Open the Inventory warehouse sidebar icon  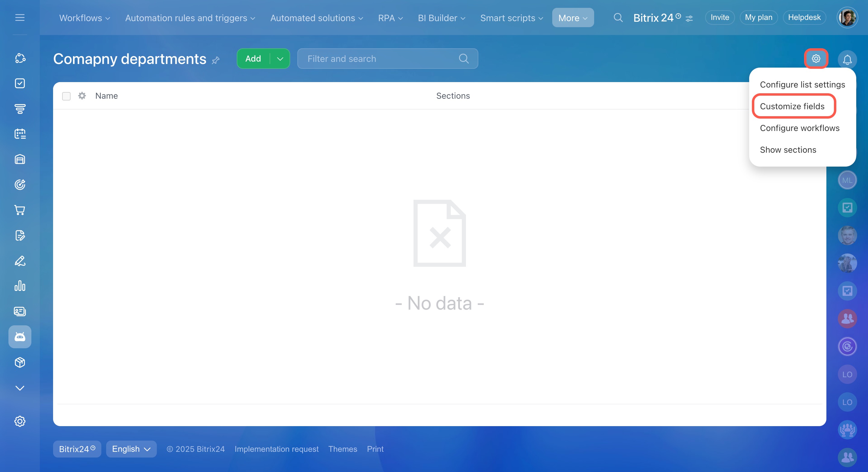(20, 159)
